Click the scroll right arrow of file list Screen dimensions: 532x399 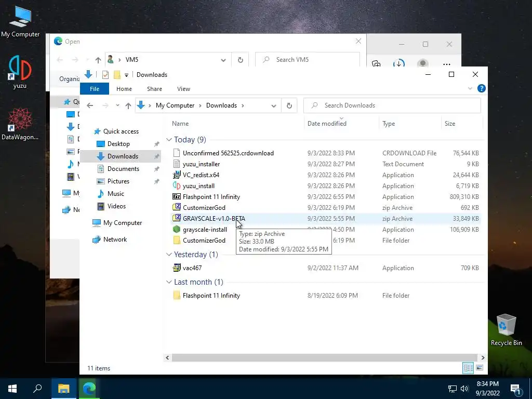(x=483, y=357)
